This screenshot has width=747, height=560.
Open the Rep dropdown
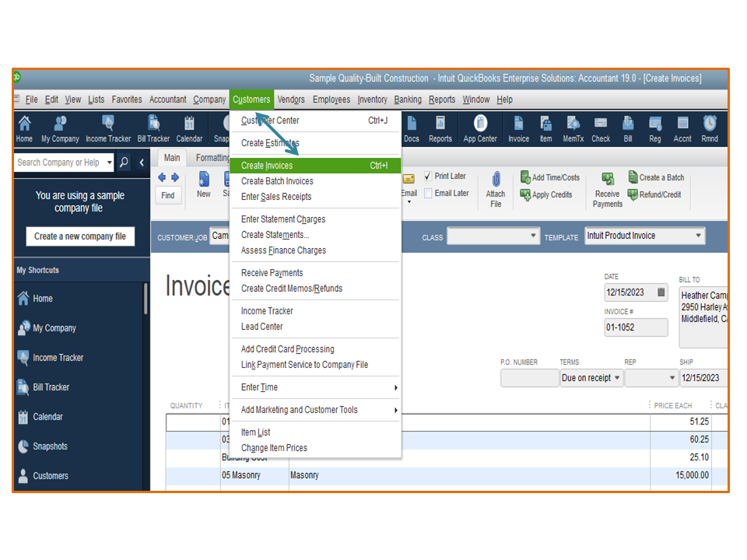pyautogui.click(x=672, y=378)
